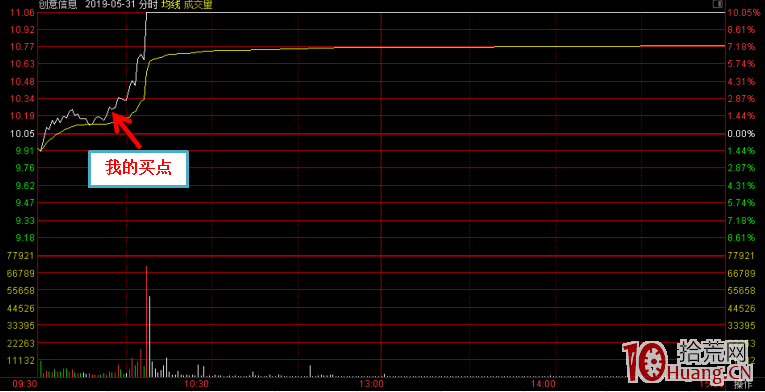
Task: Click the 0.00% percentage label
Action: 742,134
